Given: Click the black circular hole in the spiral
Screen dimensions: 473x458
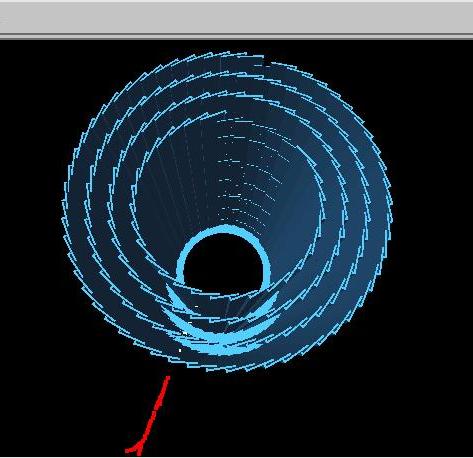Looking at the screenshot, I should [x=223, y=263].
